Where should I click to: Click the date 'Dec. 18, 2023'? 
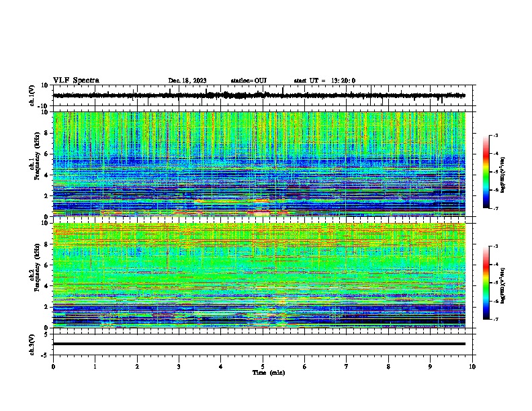click(187, 81)
